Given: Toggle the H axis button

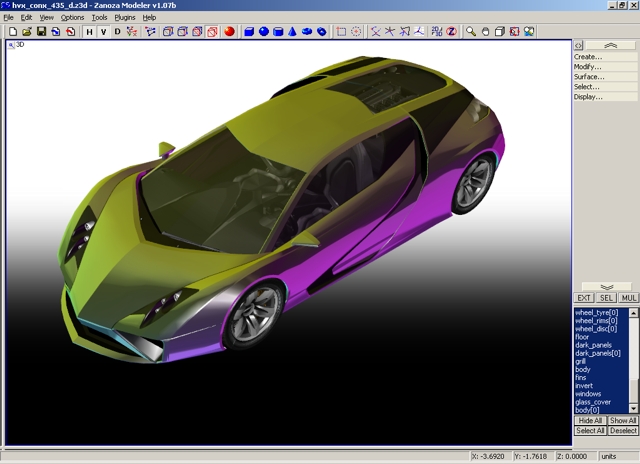Looking at the screenshot, I should pos(89,32).
